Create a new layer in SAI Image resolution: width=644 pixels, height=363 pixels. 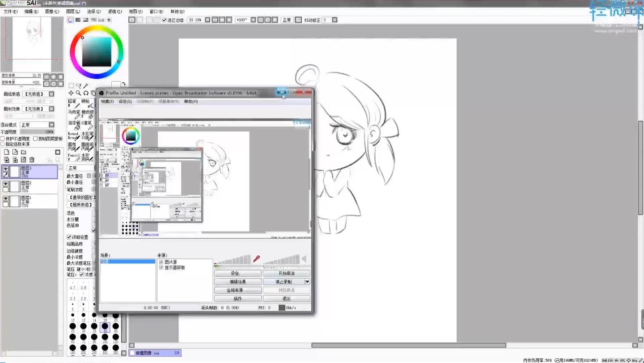[7, 152]
